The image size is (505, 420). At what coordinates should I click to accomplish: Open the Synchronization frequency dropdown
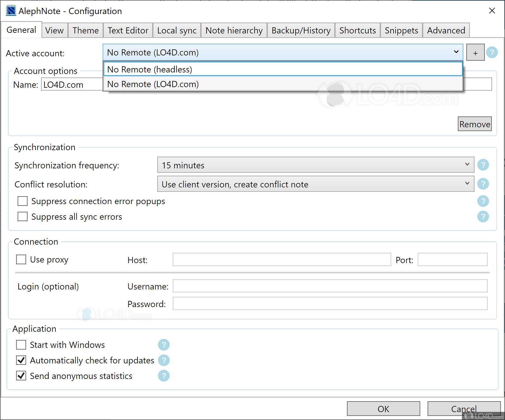pyautogui.click(x=315, y=165)
